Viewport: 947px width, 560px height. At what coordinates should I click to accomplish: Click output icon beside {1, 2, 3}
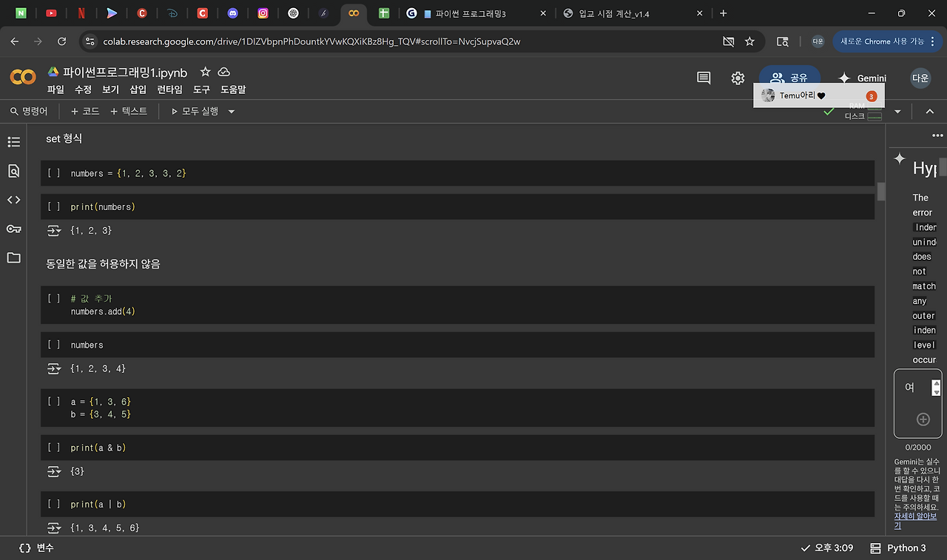53,231
